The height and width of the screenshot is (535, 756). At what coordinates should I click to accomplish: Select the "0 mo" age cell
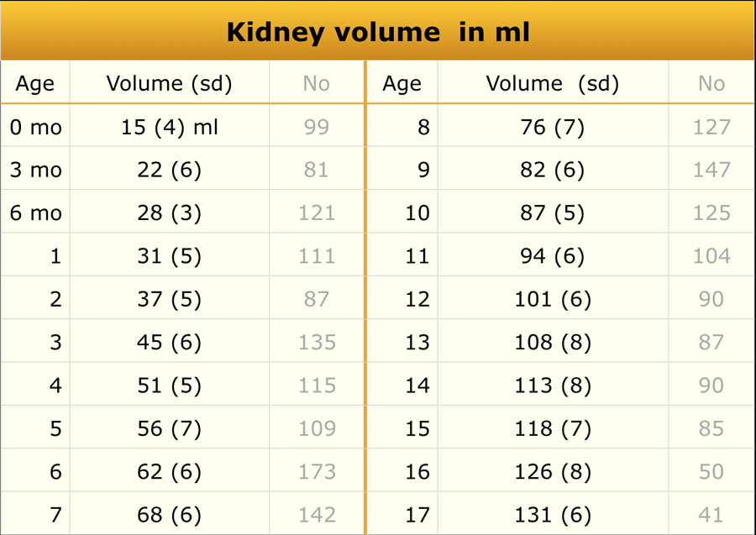tap(36, 128)
